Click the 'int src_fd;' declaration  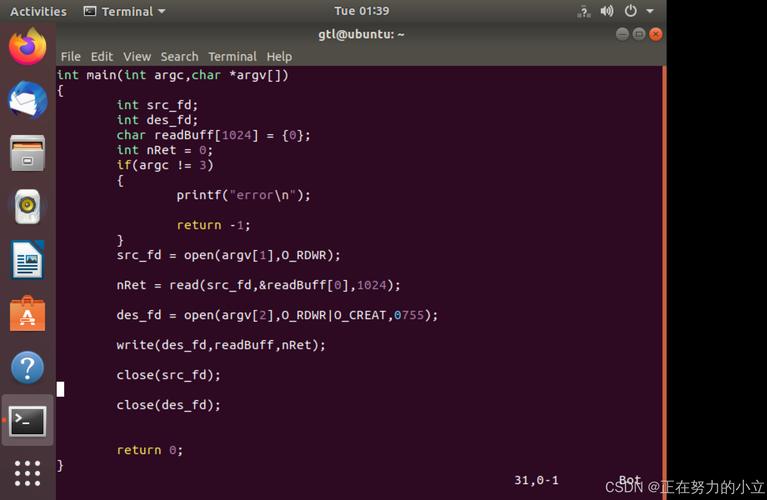(x=157, y=105)
